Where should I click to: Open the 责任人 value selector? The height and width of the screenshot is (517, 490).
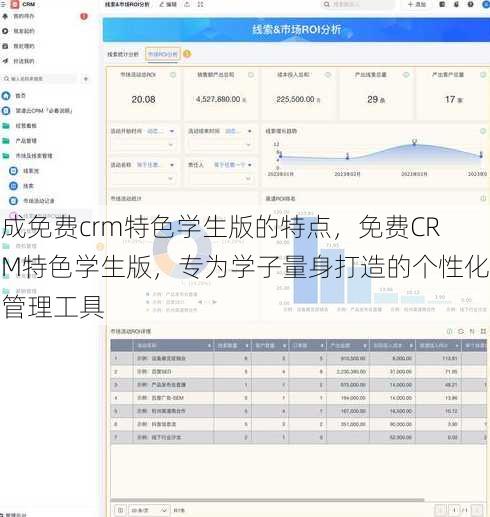(221, 179)
